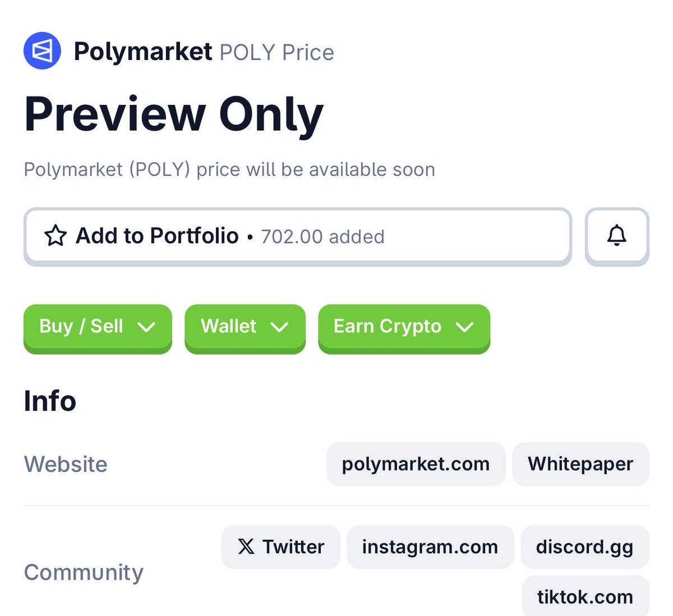Expand the Earn Crypto dropdown chevron
Viewport: 673px width, 616px height.
465,327
